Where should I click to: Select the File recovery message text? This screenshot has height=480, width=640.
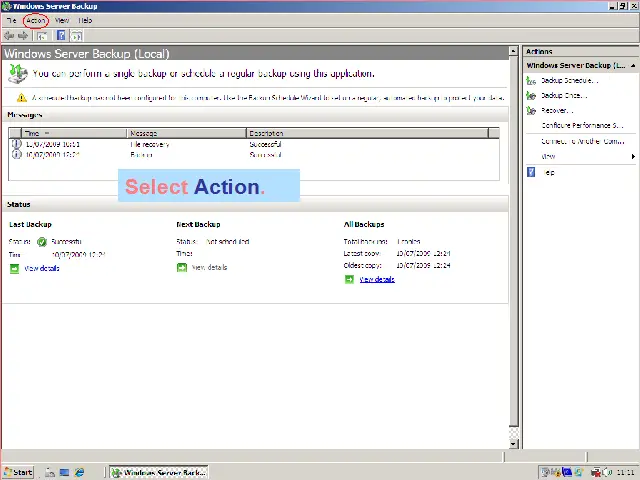click(149, 144)
